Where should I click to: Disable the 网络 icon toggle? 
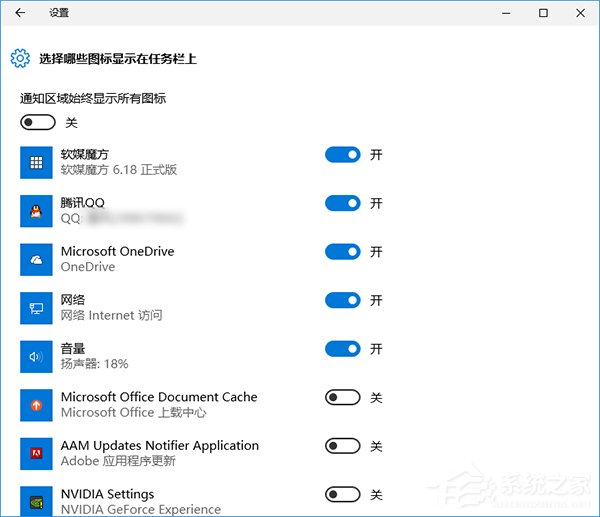click(x=342, y=300)
